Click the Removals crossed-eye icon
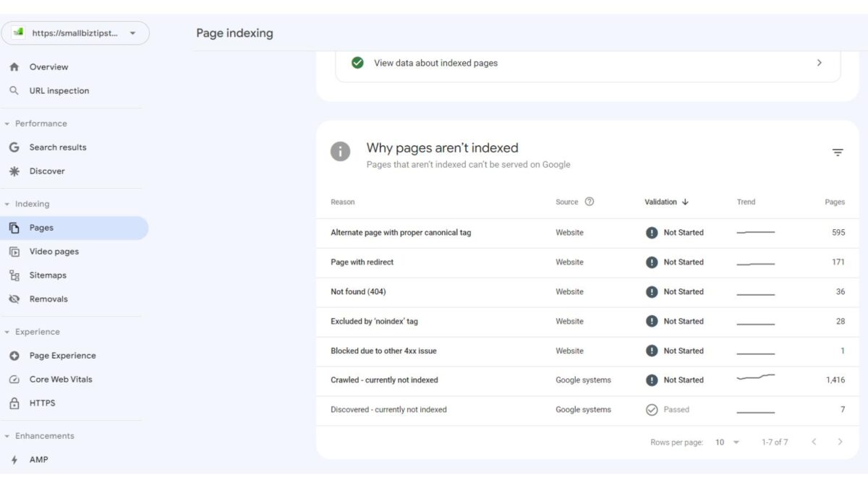 pos(14,299)
